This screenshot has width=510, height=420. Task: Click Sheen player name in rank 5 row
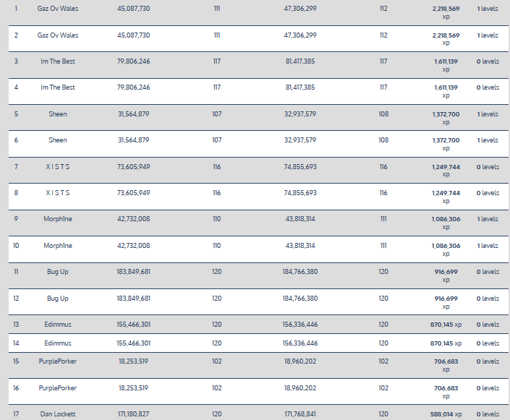coord(58,114)
